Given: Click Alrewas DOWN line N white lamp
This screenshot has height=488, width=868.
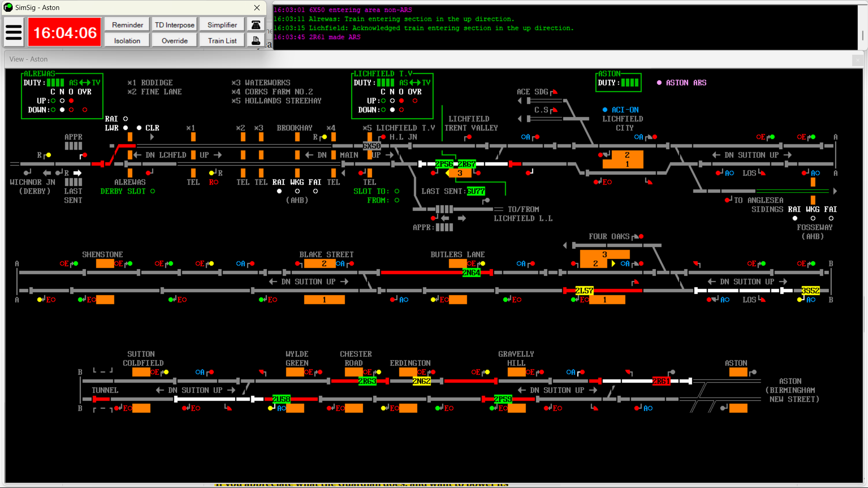Looking at the screenshot, I should pos(62,110).
